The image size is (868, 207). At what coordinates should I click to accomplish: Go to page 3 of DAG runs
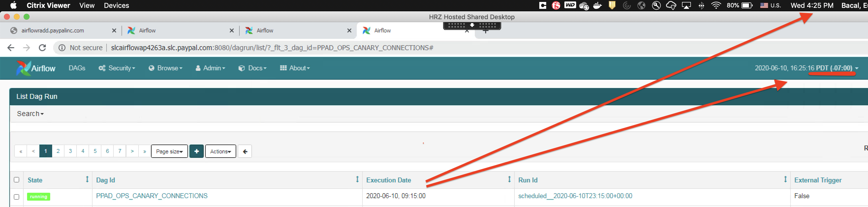70,151
